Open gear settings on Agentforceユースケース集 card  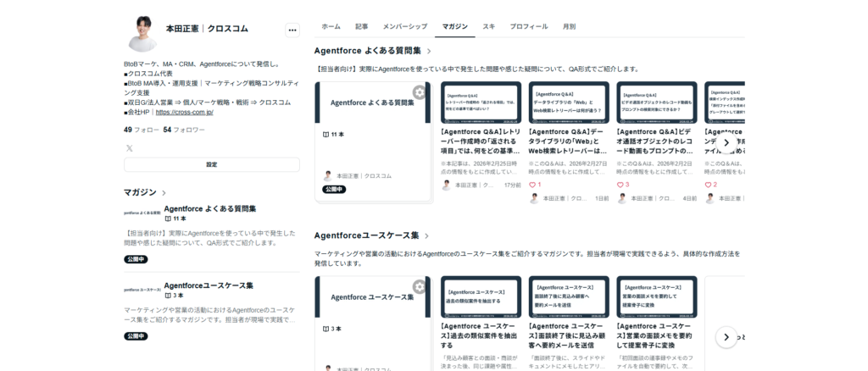[419, 287]
